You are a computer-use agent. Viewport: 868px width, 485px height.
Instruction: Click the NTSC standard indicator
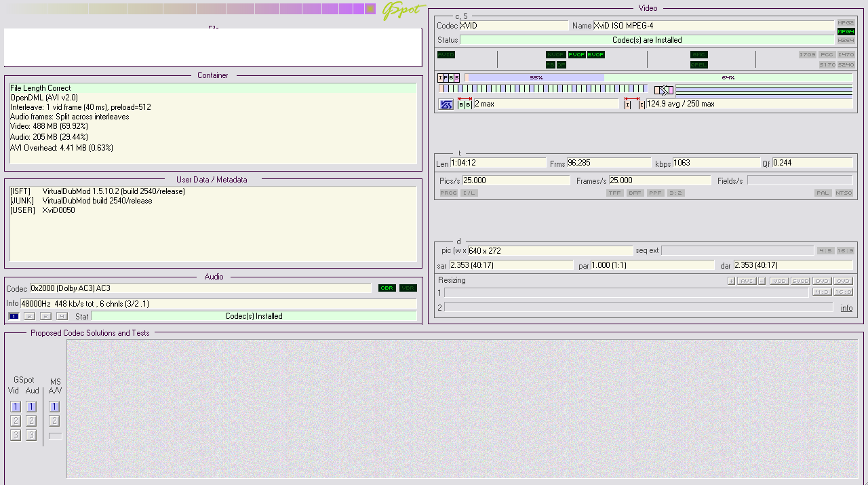coord(844,193)
